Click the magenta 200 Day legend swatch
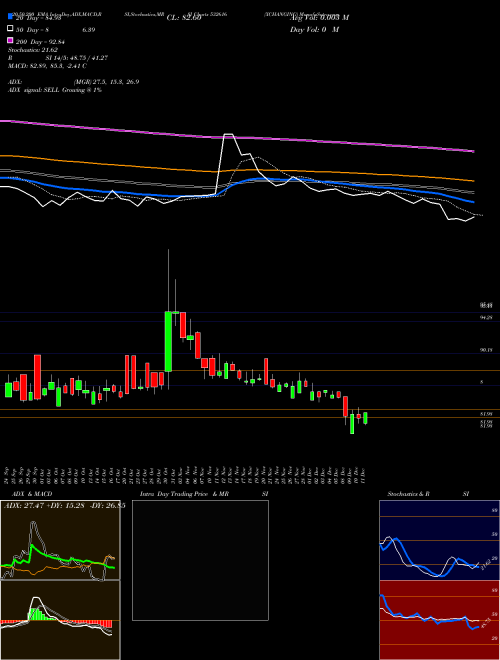This screenshot has width=500, height=660. [11, 41]
